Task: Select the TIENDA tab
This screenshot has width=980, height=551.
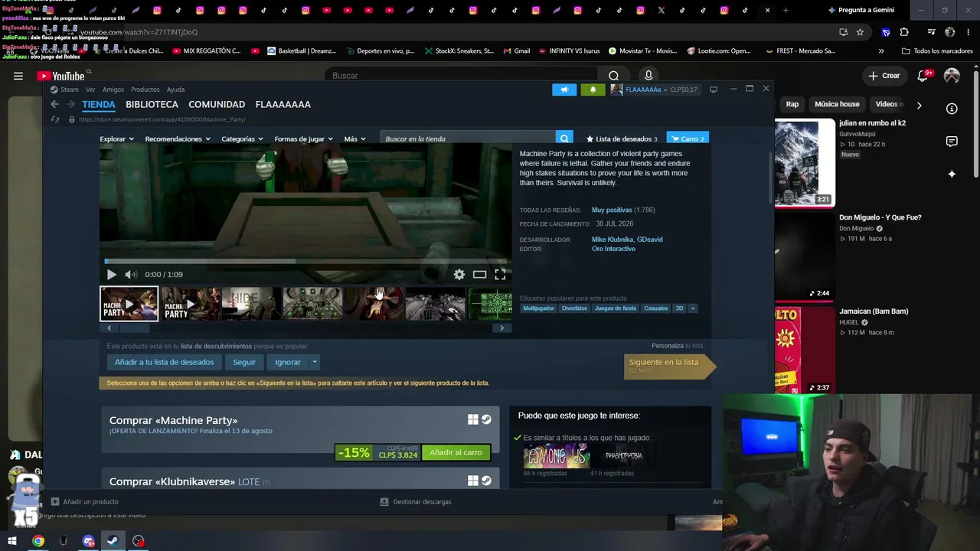Action: point(99,104)
